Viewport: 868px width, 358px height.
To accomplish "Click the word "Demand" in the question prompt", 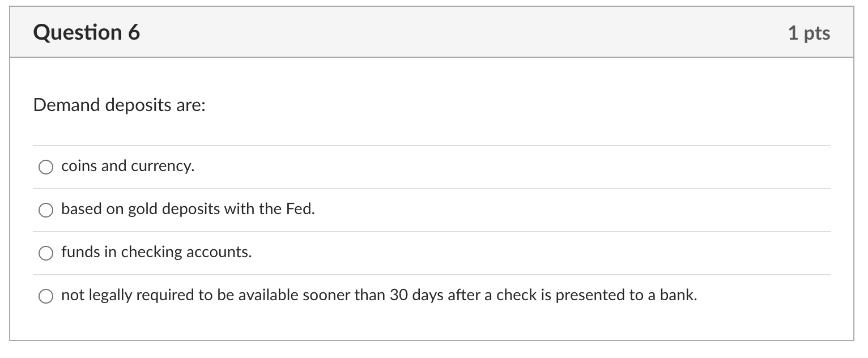I will (66, 105).
